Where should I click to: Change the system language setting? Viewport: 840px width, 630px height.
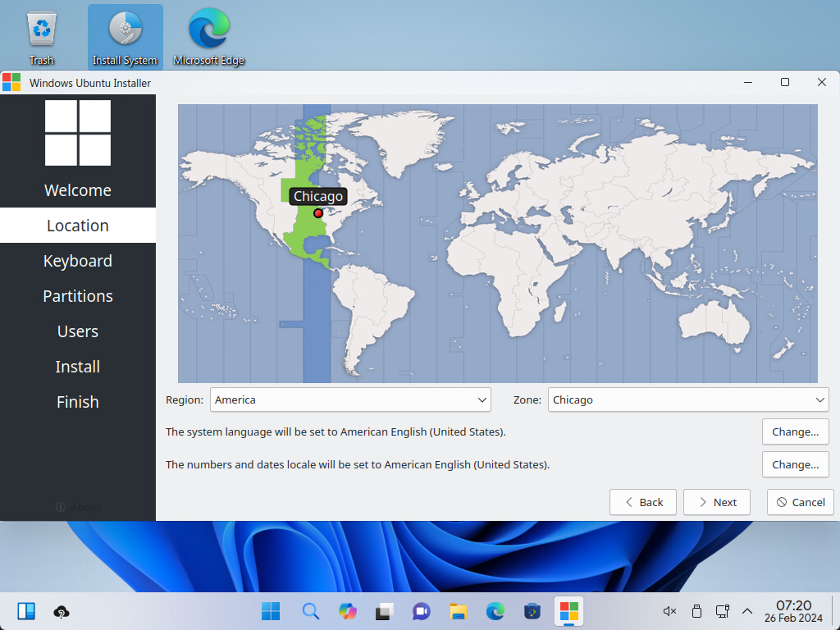point(795,431)
